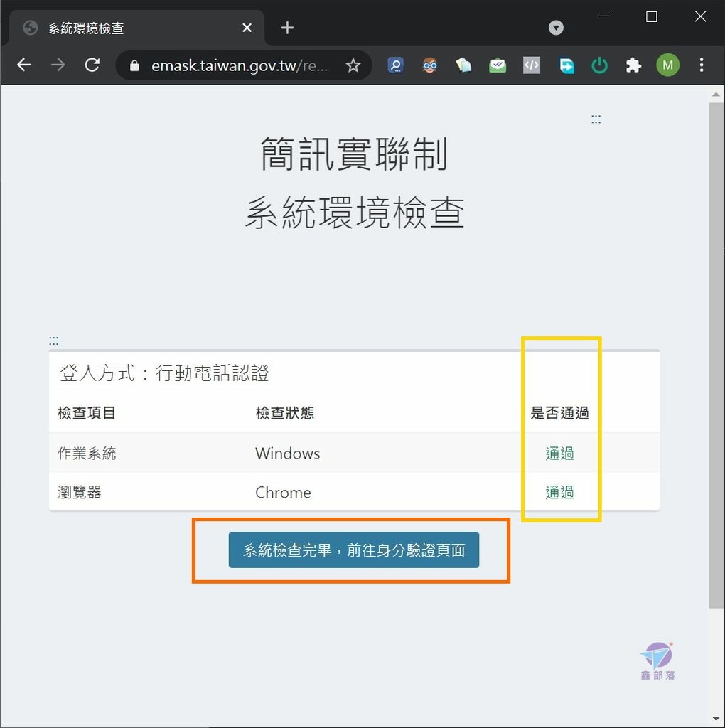Click the vertical scrollbar thumb

click(x=716, y=355)
